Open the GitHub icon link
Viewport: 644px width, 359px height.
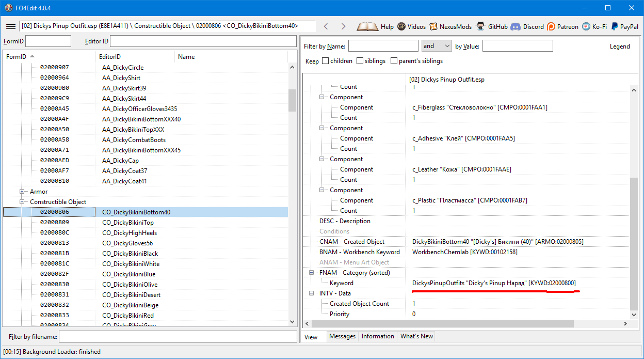481,26
